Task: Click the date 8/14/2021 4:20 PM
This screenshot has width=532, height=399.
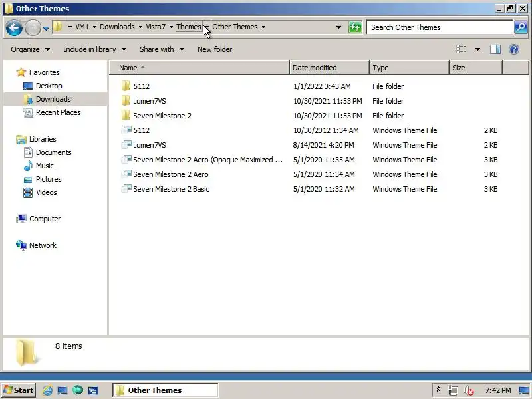Action: (323, 145)
